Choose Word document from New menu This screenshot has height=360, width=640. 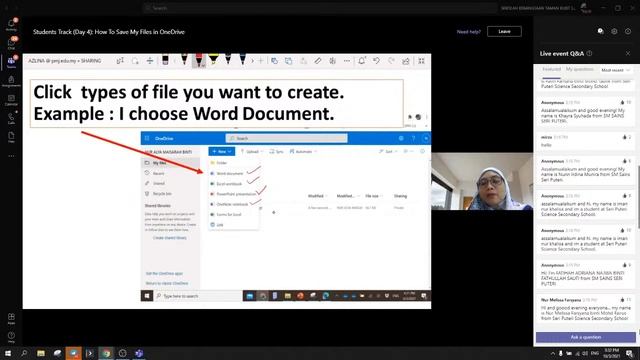pos(230,173)
